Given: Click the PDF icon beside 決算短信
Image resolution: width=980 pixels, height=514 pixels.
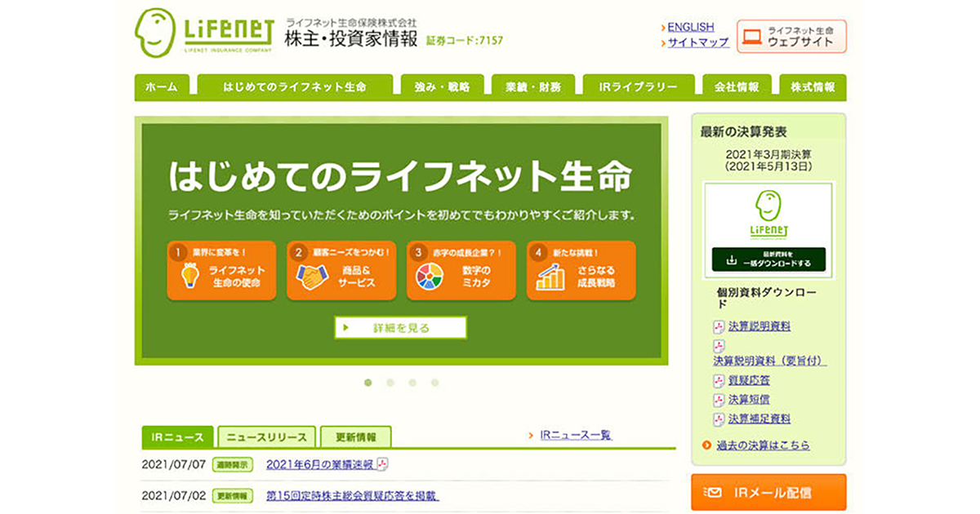Looking at the screenshot, I should pos(719,400).
